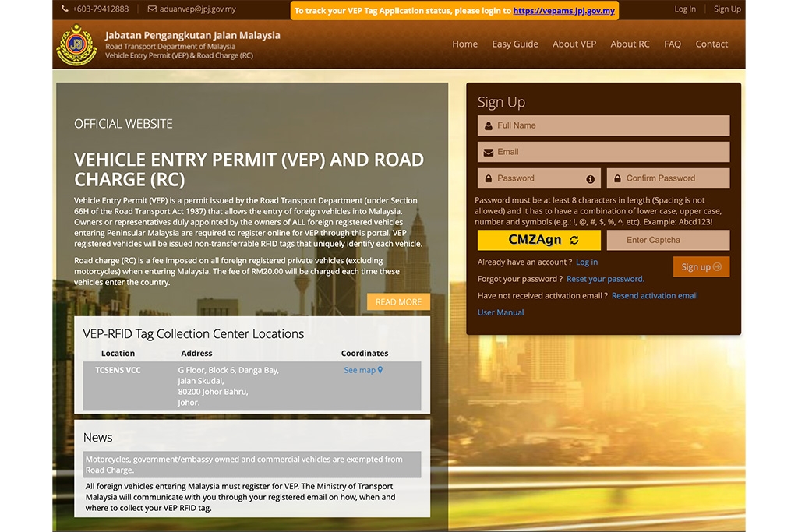Click the Address column header
This screenshot has height=532, width=798.
(196, 353)
